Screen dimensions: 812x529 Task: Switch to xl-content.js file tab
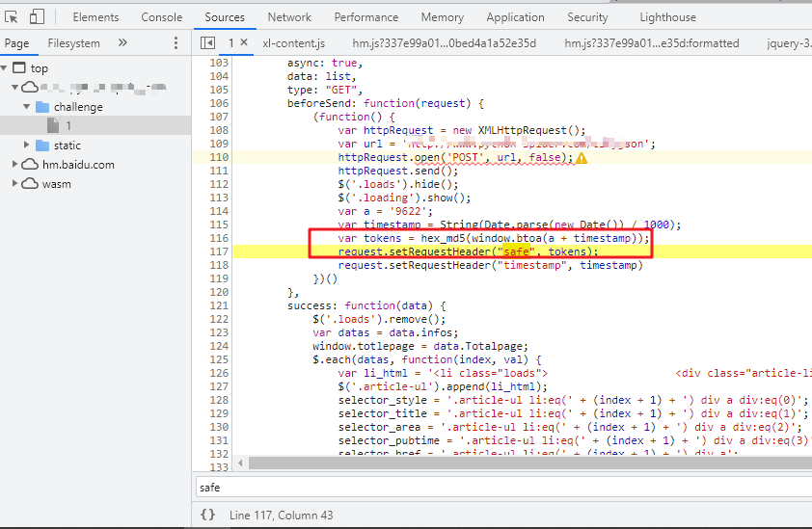[293, 43]
